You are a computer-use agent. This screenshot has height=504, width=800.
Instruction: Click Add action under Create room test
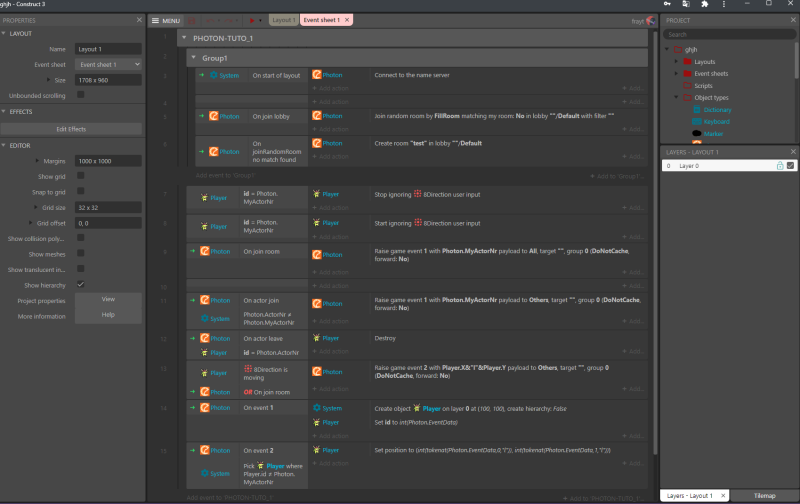click(x=331, y=157)
